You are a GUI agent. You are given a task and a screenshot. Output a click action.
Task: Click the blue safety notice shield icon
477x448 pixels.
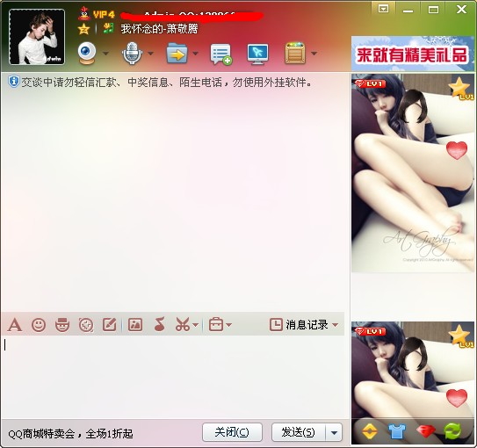tap(13, 82)
